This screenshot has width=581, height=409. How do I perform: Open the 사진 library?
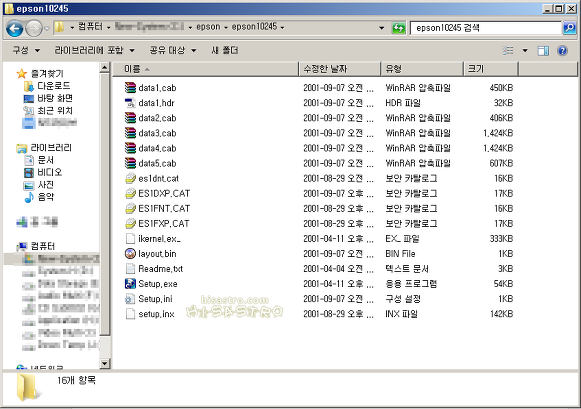(46, 184)
